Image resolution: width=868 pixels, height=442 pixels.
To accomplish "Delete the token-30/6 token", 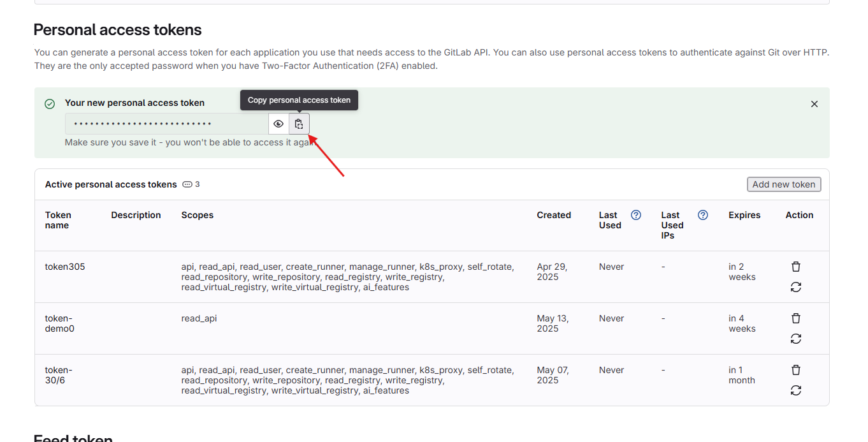I will [x=795, y=370].
